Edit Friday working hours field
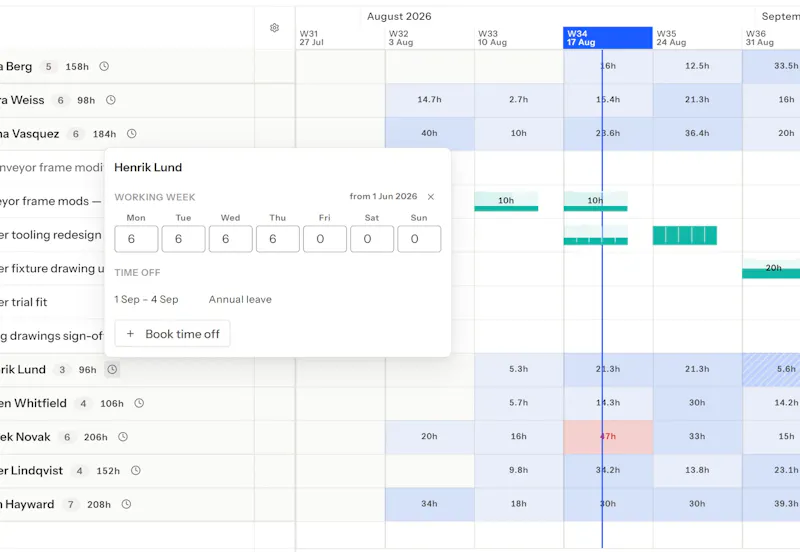 point(325,239)
